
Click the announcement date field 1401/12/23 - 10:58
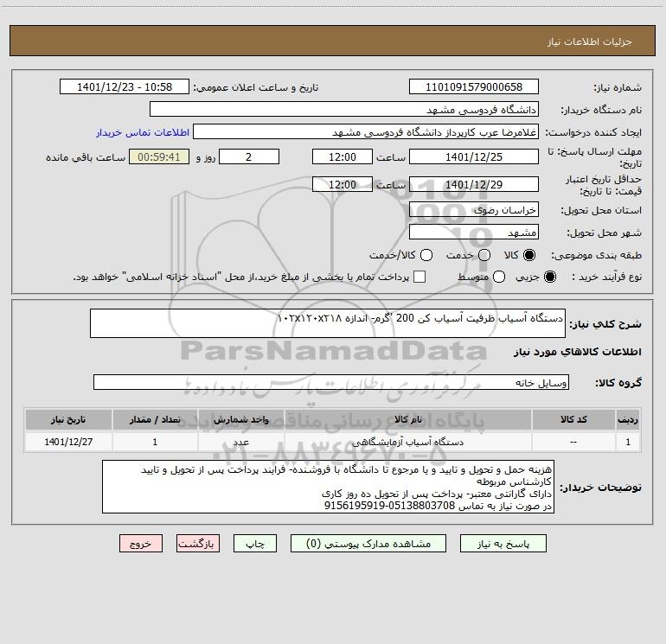pyautogui.click(x=125, y=87)
